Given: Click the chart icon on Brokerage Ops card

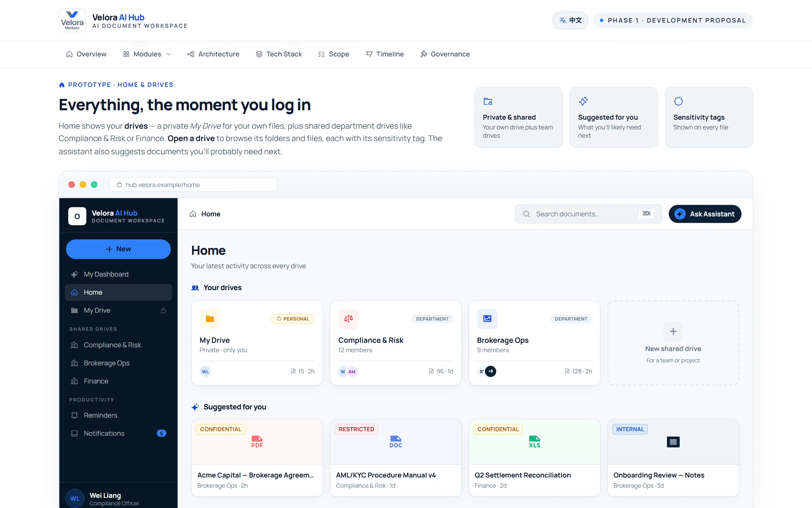Looking at the screenshot, I should 487,319.
